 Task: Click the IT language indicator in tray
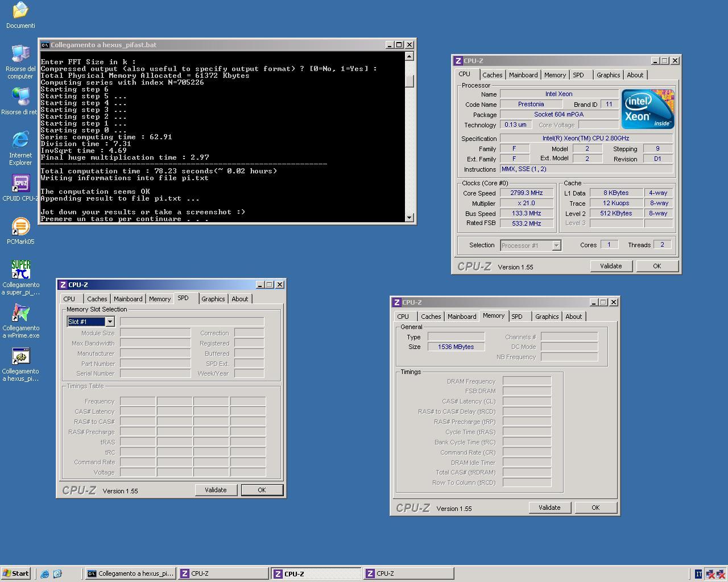(x=698, y=574)
